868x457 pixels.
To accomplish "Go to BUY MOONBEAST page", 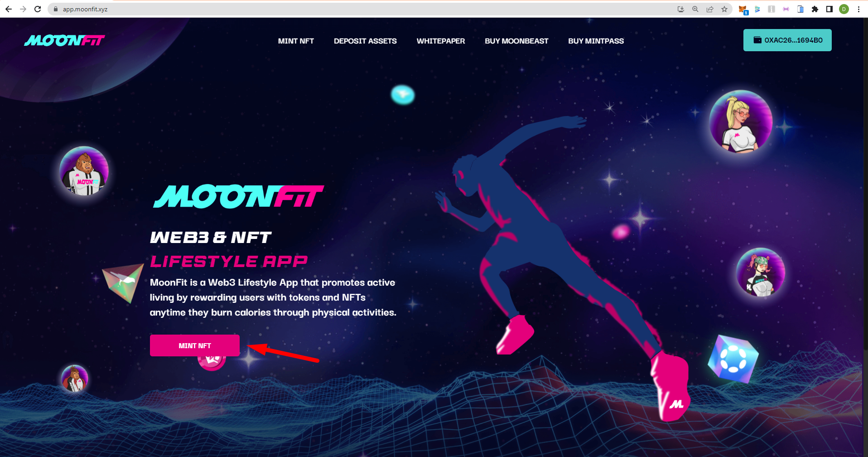I will pos(516,41).
